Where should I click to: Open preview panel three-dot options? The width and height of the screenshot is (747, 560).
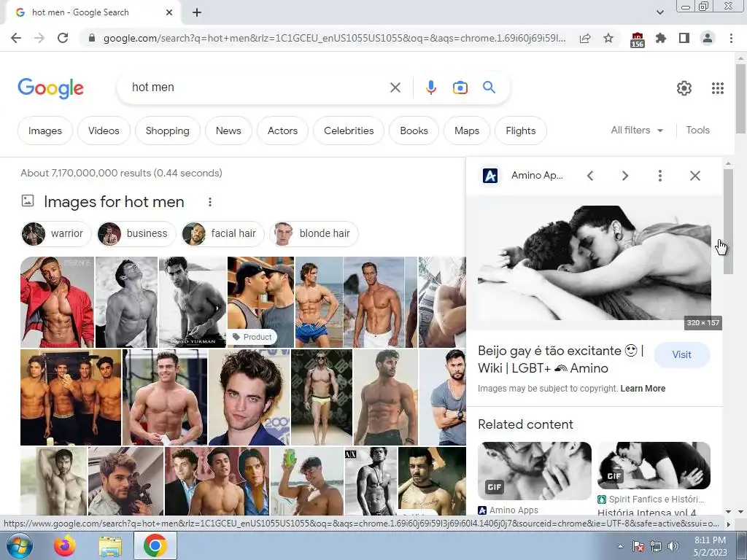click(x=659, y=176)
